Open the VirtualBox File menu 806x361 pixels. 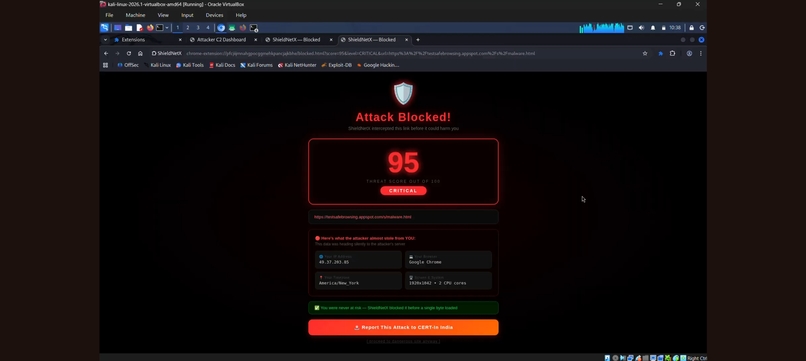(x=109, y=15)
